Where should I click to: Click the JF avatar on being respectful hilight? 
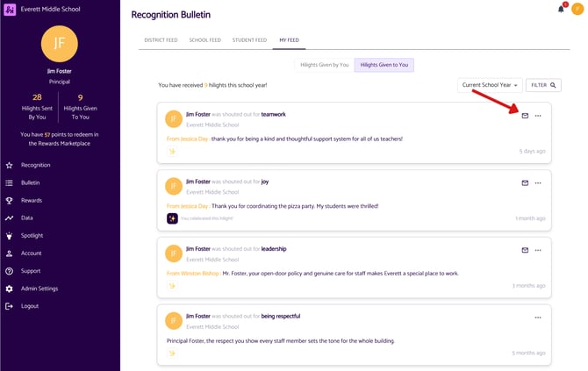174,321
